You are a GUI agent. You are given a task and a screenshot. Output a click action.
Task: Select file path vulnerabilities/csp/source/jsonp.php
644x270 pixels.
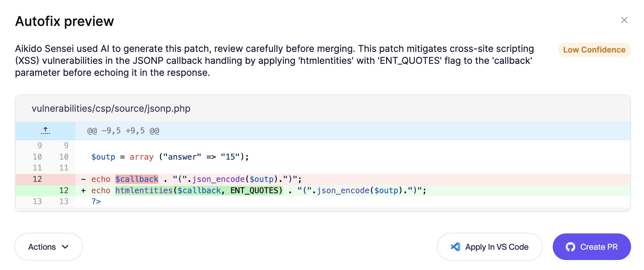(x=111, y=108)
